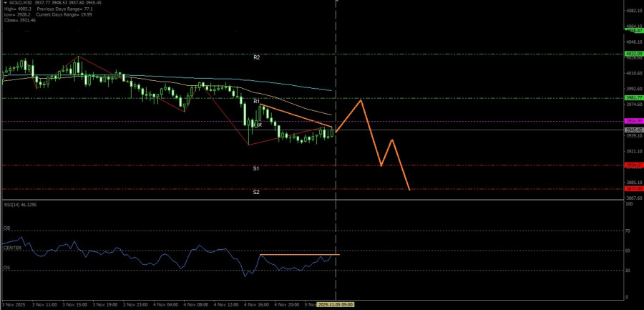Click the green 4032.09 price tag
The image size is (644, 310).
click(x=633, y=54)
